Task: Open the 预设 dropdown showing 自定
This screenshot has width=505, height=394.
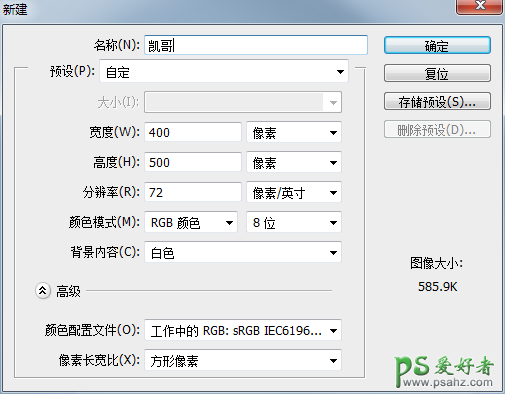Action: click(224, 71)
